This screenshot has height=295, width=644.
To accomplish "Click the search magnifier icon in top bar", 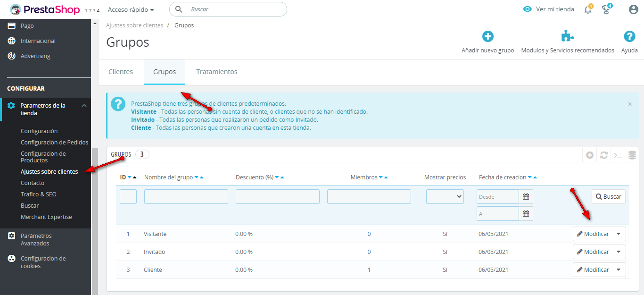I will tap(179, 9).
